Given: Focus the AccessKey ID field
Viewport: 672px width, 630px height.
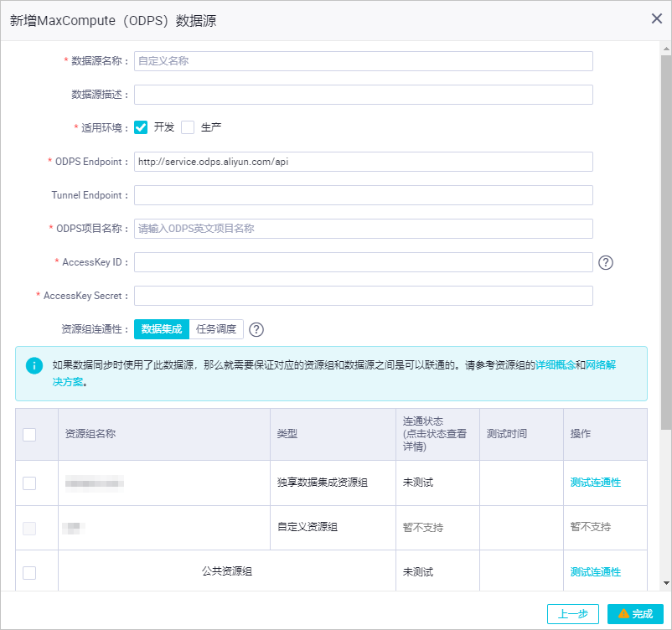Looking at the screenshot, I should 364,262.
